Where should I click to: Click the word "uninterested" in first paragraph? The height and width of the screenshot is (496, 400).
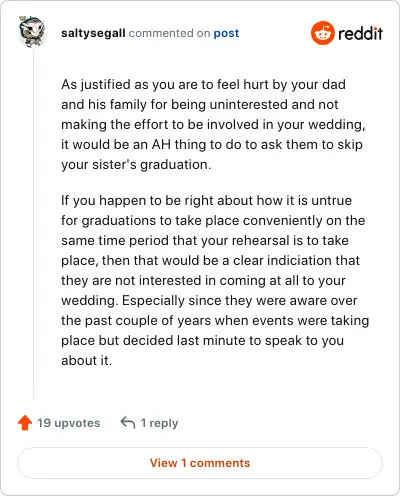coord(248,104)
